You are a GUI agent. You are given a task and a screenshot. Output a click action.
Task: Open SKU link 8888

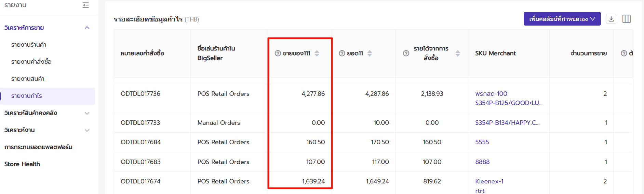click(x=482, y=162)
